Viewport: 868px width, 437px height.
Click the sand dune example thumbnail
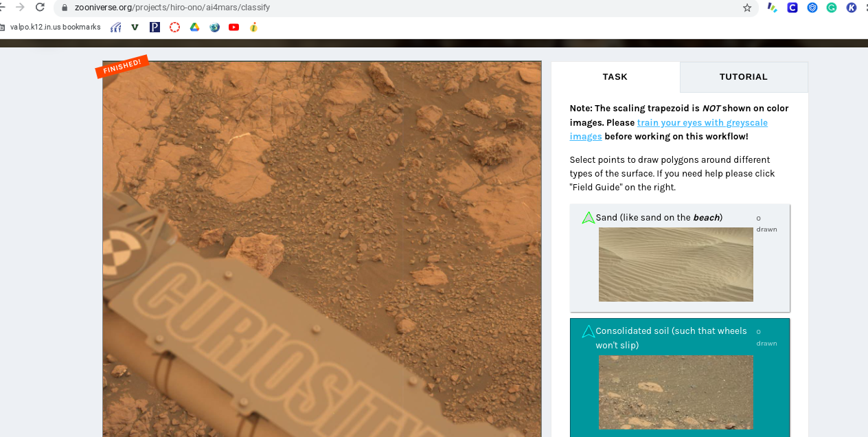click(x=676, y=265)
